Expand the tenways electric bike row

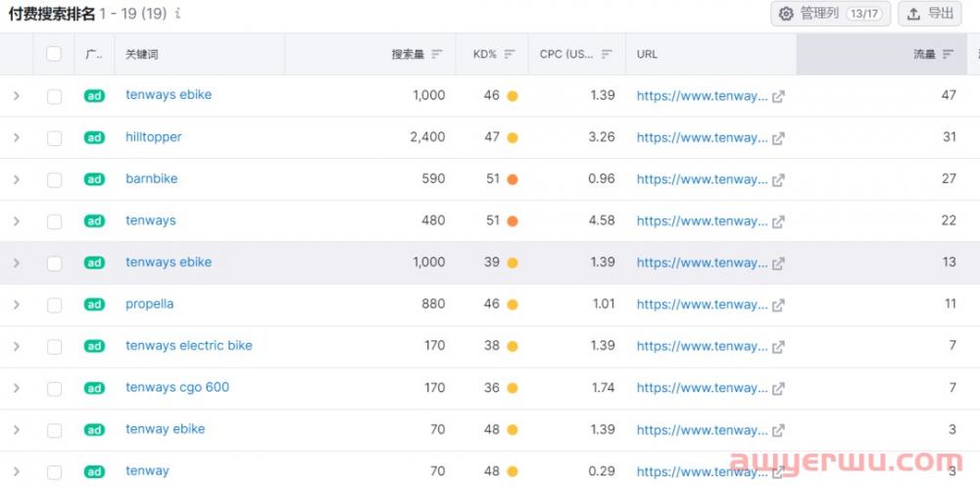tap(17, 346)
